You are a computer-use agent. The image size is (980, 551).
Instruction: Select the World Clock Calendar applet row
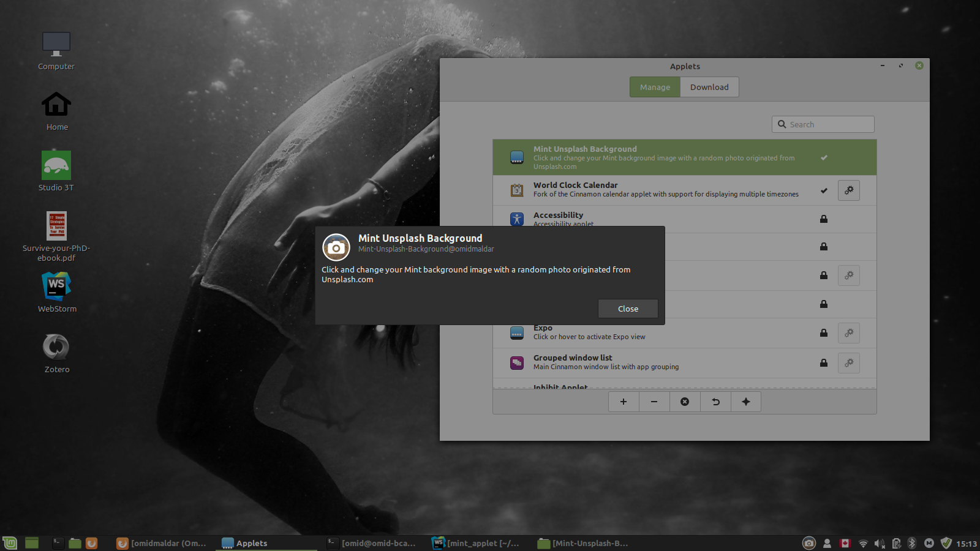(x=684, y=190)
